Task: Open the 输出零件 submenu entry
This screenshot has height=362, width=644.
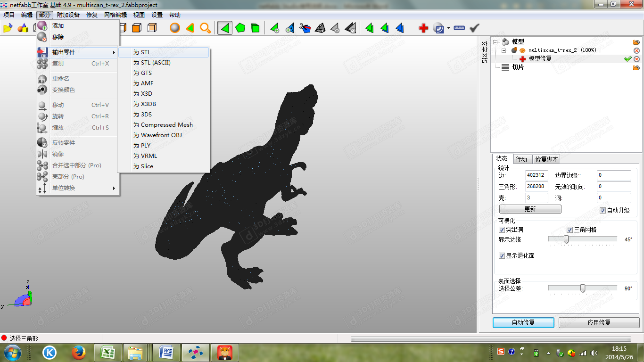Action: (78, 52)
